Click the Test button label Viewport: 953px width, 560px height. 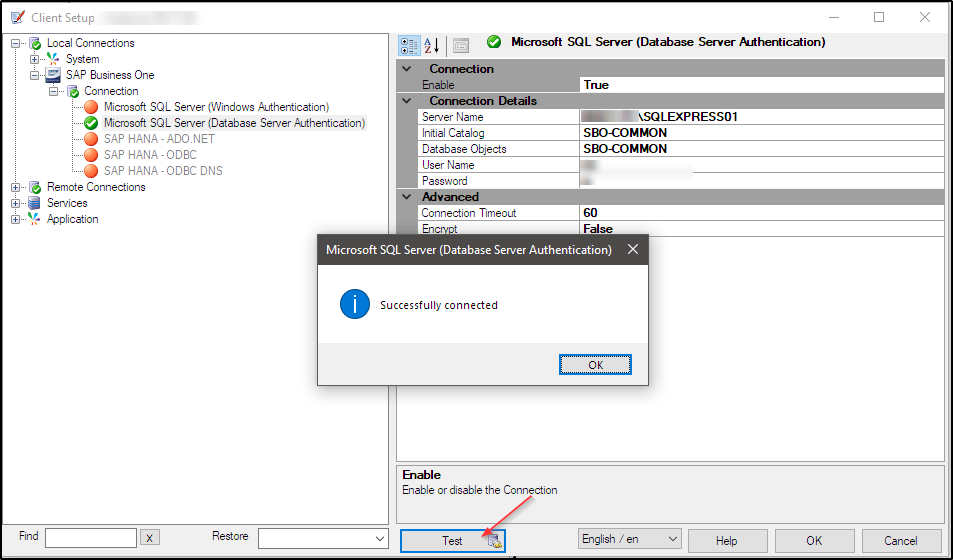pyautogui.click(x=452, y=541)
